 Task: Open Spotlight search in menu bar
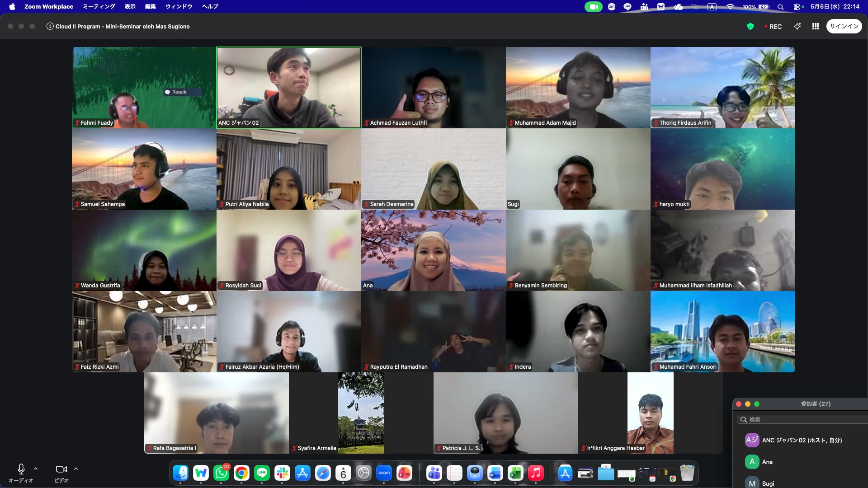point(780,7)
